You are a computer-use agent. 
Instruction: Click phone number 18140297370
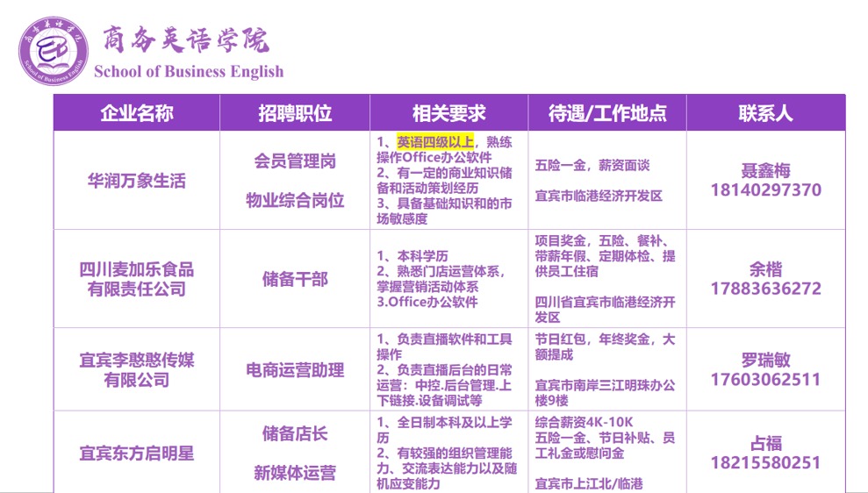coord(765,189)
